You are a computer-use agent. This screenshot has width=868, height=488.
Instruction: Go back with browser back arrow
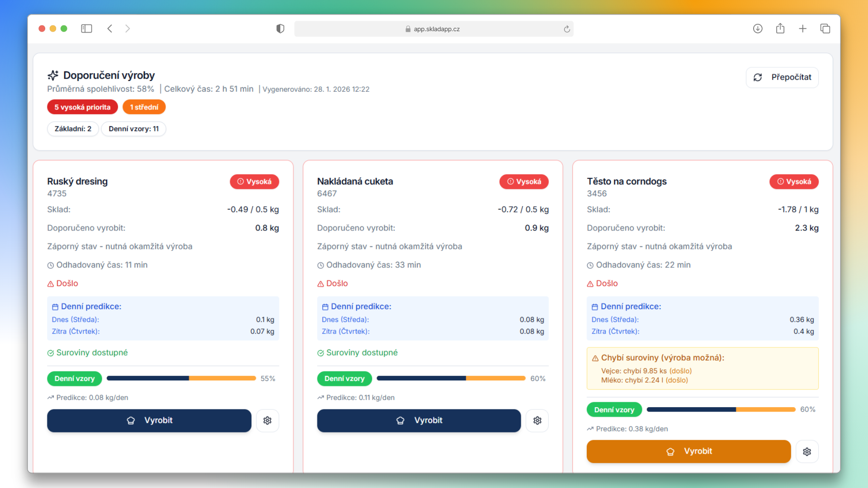click(109, 28)
